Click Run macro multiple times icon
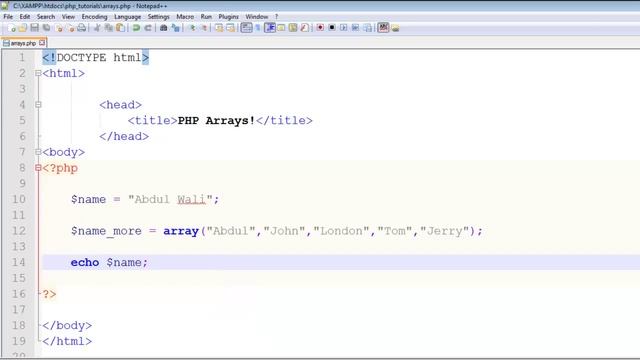640x360 pixels. pyautogui.click(x=355, y=28)
